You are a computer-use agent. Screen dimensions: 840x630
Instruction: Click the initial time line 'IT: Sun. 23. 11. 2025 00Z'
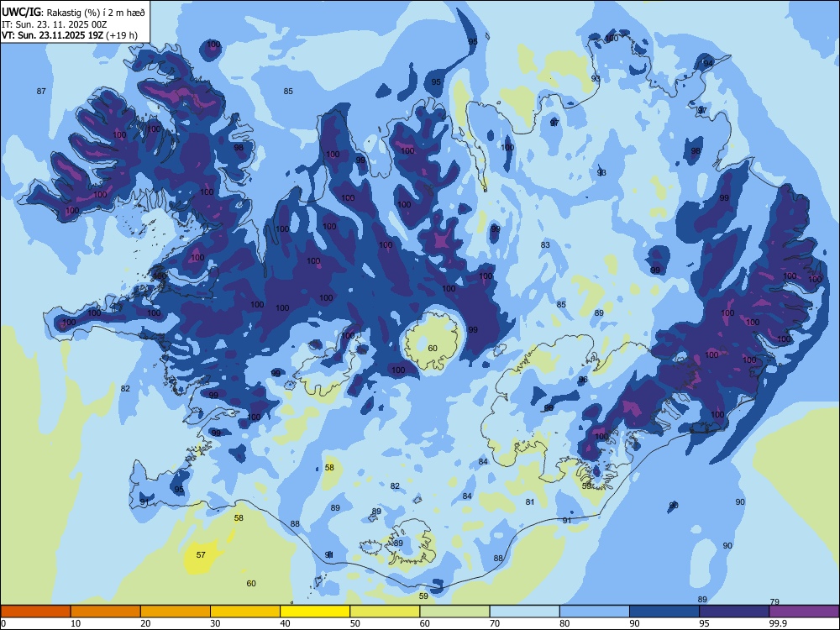click(54, 24)
